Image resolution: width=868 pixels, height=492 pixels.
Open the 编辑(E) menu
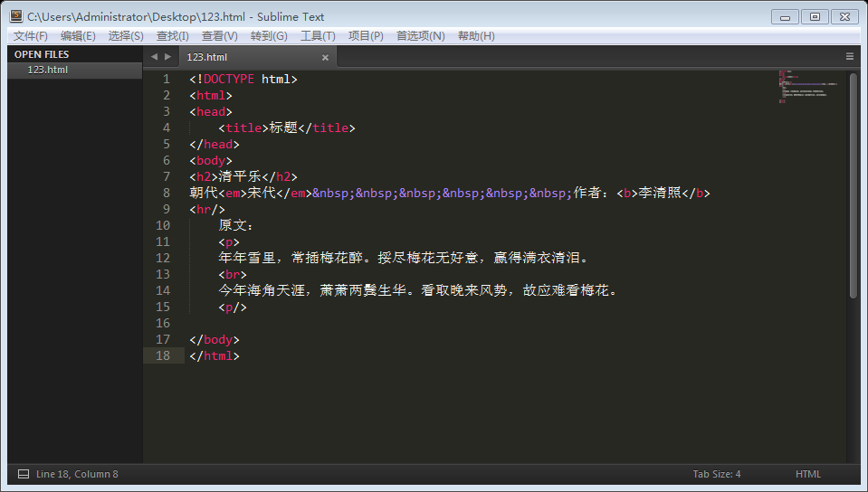coord(78,36)
